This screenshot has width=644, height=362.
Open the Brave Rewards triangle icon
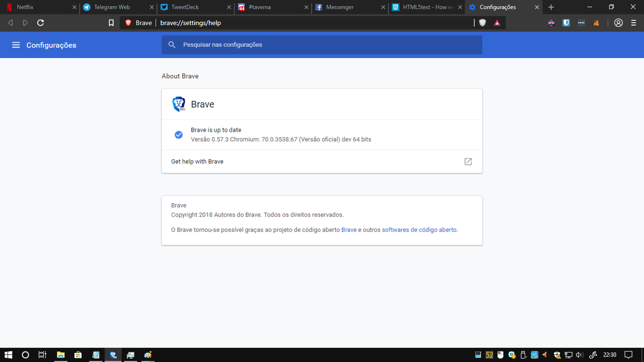497,23
